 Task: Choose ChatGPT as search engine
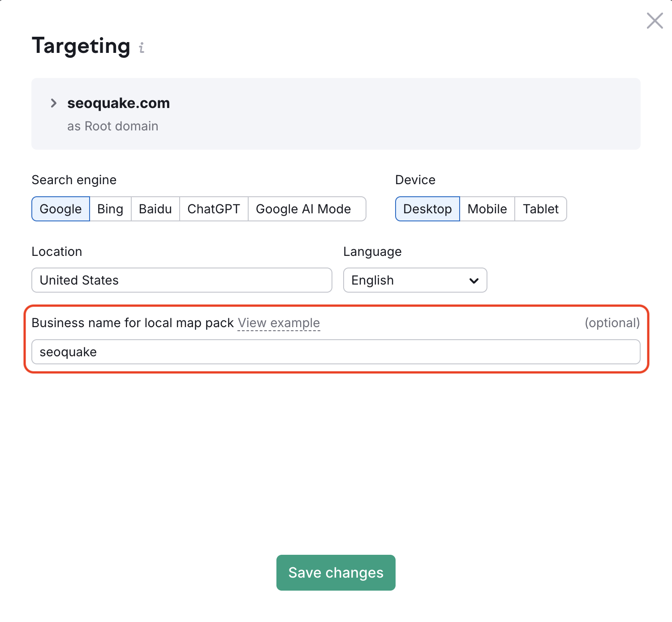pyautogui.click(x=214, y=209)
